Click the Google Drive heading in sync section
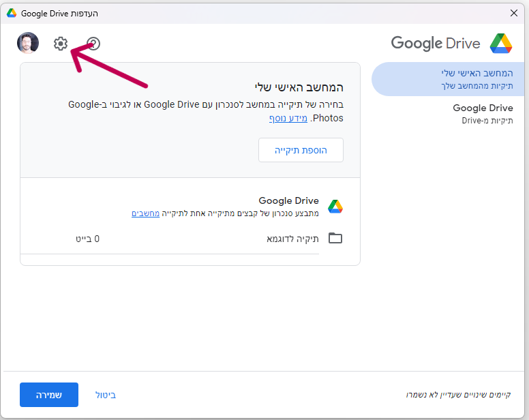 tap(289, 200)
